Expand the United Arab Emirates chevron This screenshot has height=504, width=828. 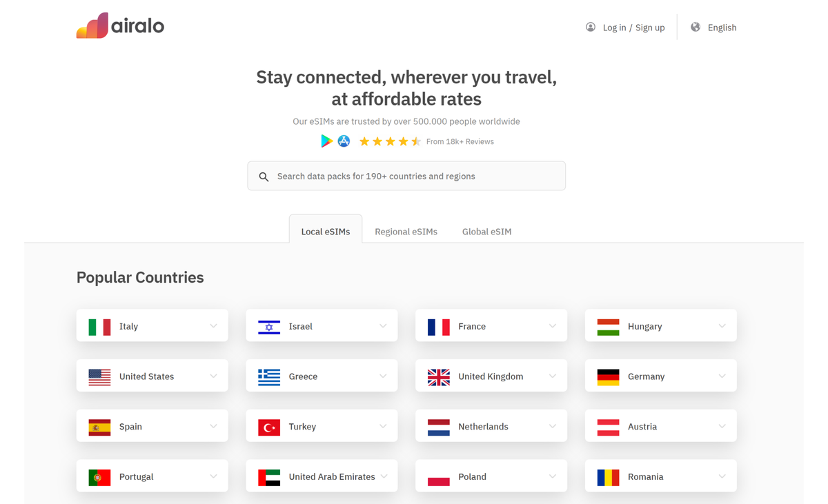coord(384,476)
